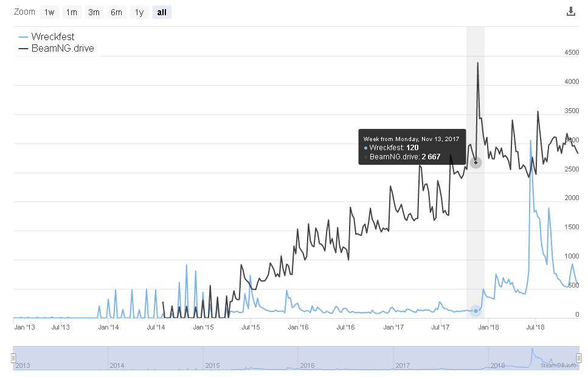Click the 'Jul '14' x-axis label
Viewport: 588px width, 377px height.
click(x=156, y=327)
